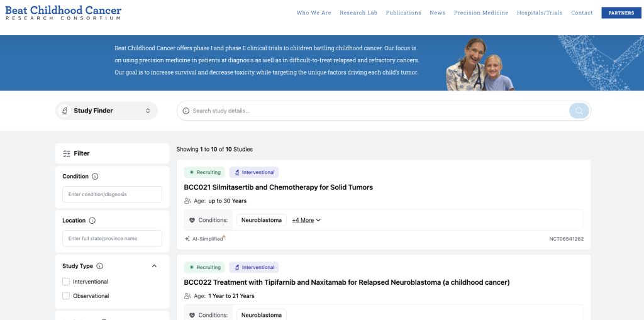
Task: Click the info icon next to Study Type
Action: tap(99, 266)
